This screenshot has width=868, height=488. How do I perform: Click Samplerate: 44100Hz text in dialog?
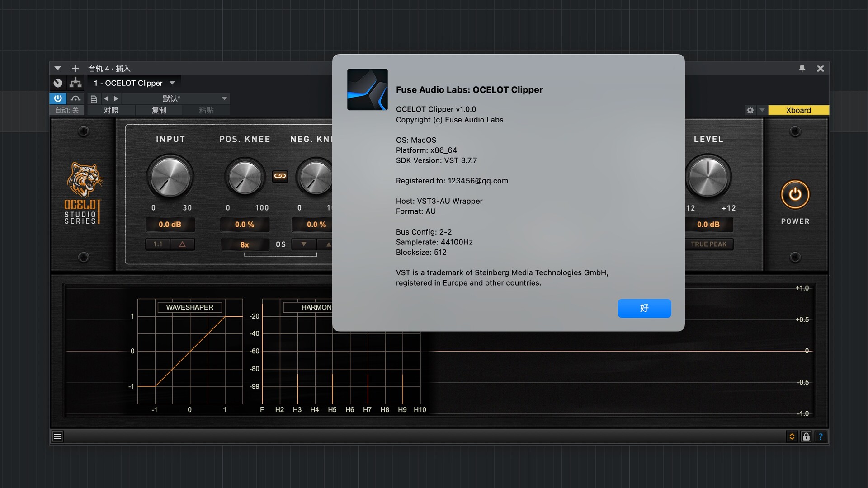coord(434,242)
